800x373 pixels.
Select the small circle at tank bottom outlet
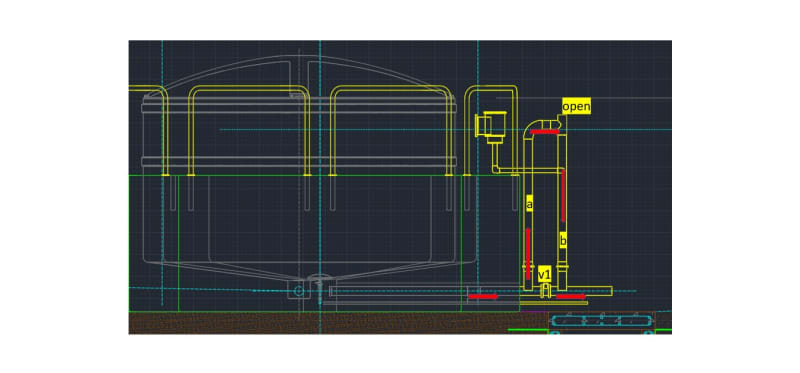[x=299, y=291]
